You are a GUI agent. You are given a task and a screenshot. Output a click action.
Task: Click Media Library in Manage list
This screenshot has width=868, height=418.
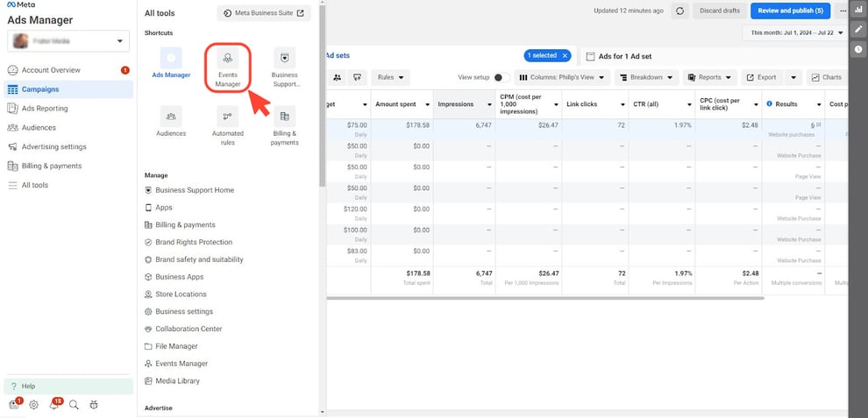click(177, 381)
